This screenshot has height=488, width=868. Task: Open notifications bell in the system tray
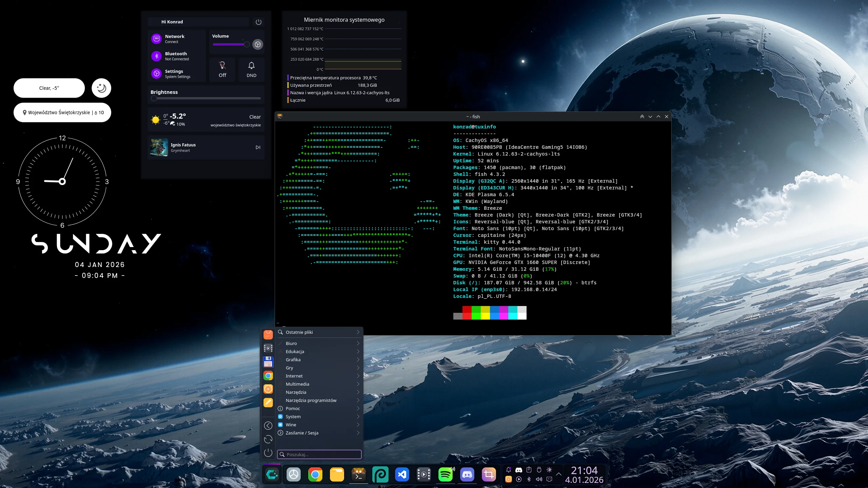point(509,470)
